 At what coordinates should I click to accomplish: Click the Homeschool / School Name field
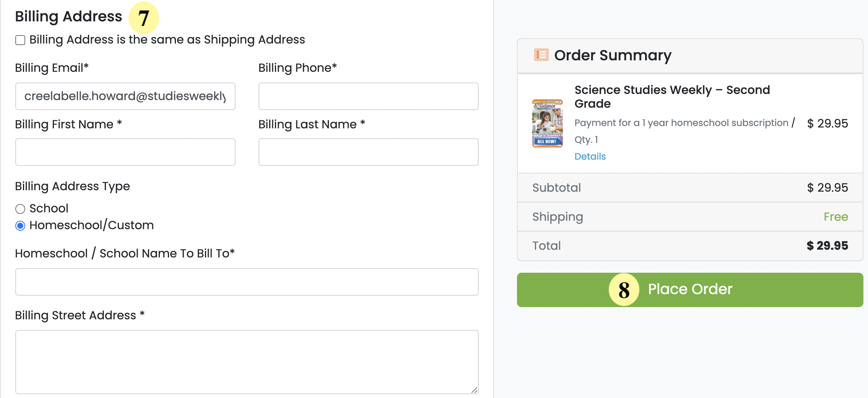point(247,282)
